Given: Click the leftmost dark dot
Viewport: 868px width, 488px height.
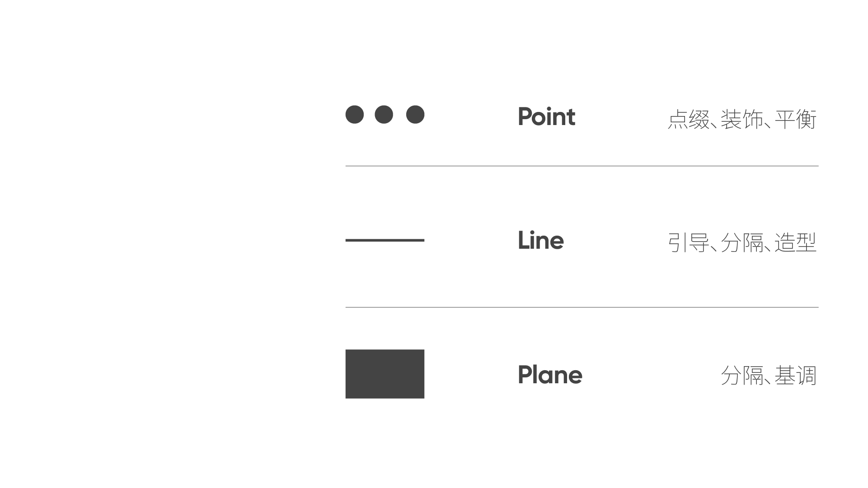Looking at the screenshot, I should pyautogui.click(x=355, y=115).
